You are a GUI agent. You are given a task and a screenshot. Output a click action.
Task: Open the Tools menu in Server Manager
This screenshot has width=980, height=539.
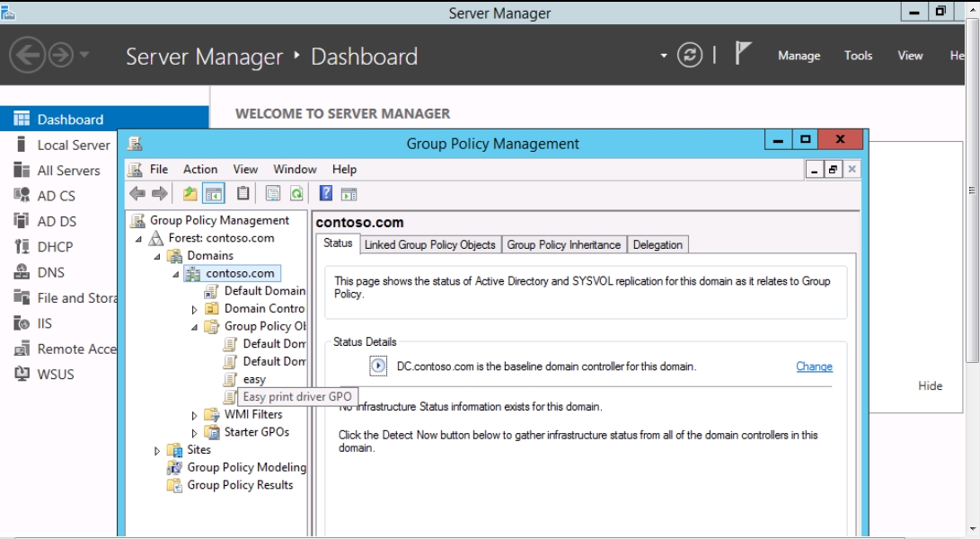point(858,56)
